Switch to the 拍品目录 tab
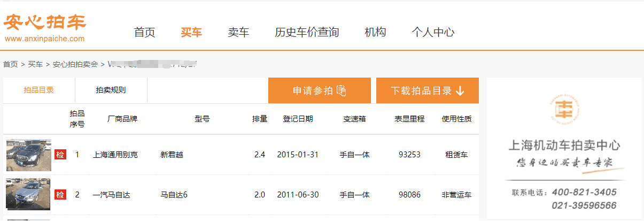This screenshot has width=644, height=221. click(x=39, y=90)
